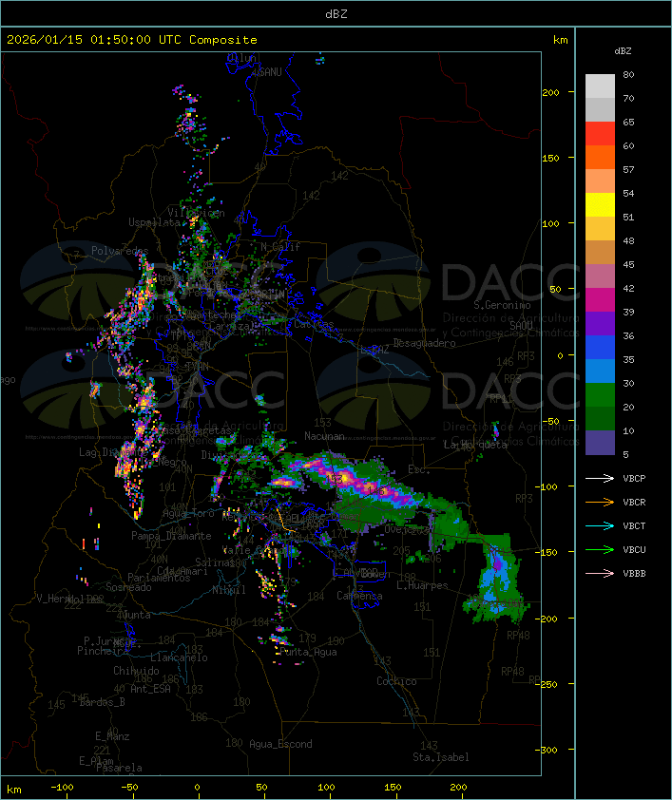Click the royal blue swatch between 36 and 35

click(x=600, y=347)
